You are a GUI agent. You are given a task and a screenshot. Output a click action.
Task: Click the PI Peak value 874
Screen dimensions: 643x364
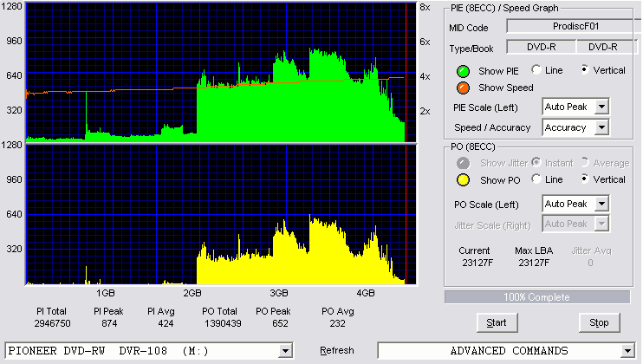[109, 323]
